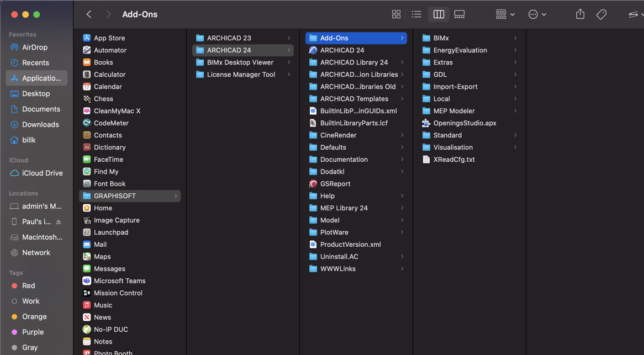Viewport: 644px width, 355px height.
Task: Expand the GRAPHISOFT folder chevron
Action: [x=176, y=196]
